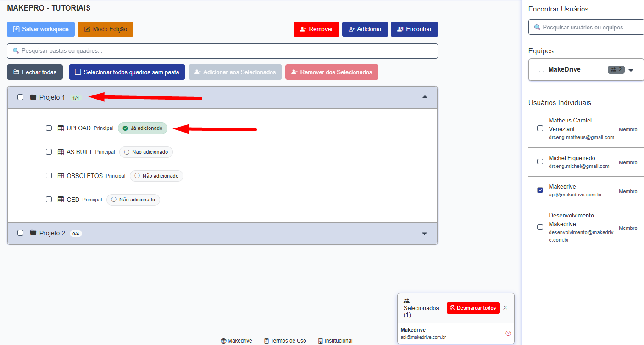Screen dimensions: 644x345
Task: Click the Projeto 2 folder icon
Action: coord(33,233)
